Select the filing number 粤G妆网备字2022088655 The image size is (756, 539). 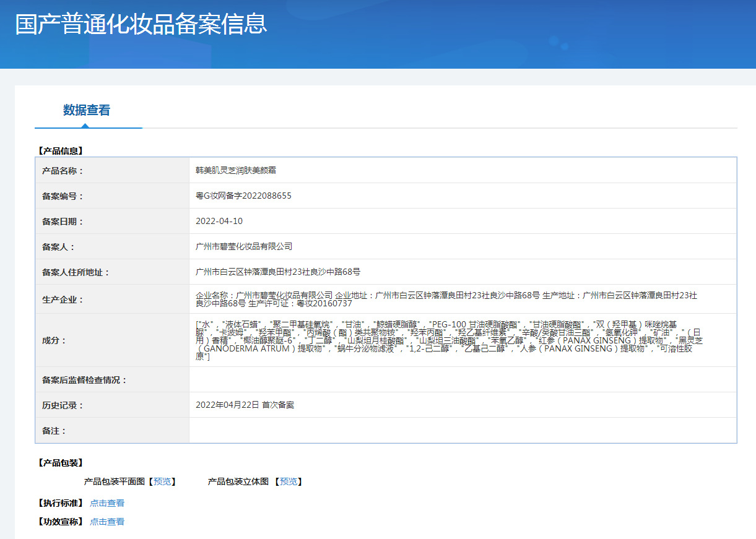pos(243,196)
